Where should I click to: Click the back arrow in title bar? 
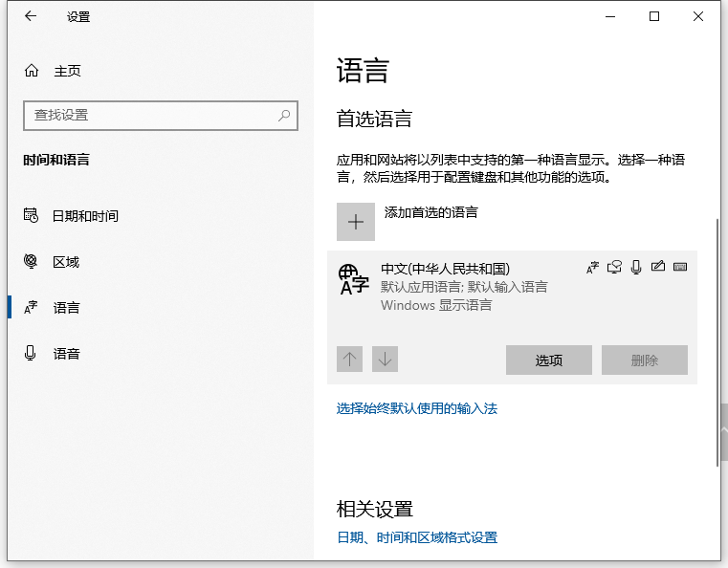coord(31,16)
